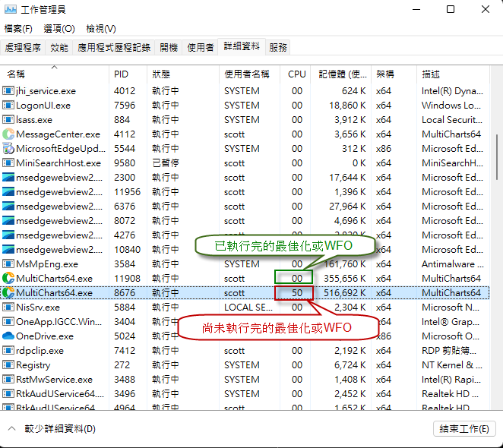Image resolution: width=503 pixels, height=448 pixels.
Task: Sort by the PID column header
Action: 128,74
